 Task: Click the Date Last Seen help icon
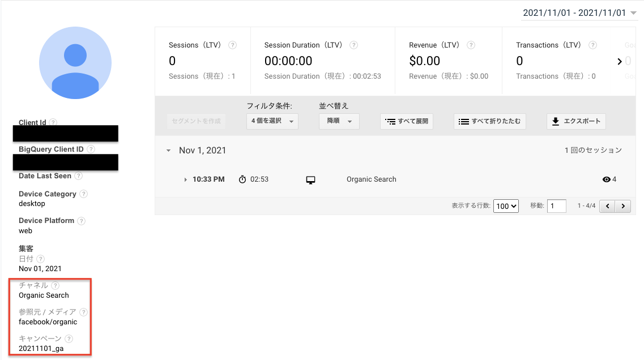pos(78,175)
